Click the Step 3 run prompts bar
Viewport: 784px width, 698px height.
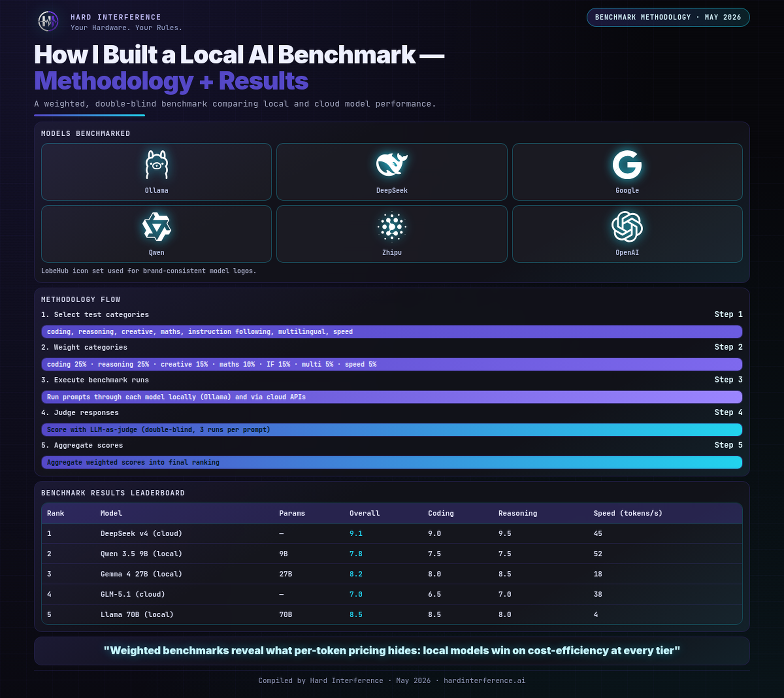tap(392, 397)
